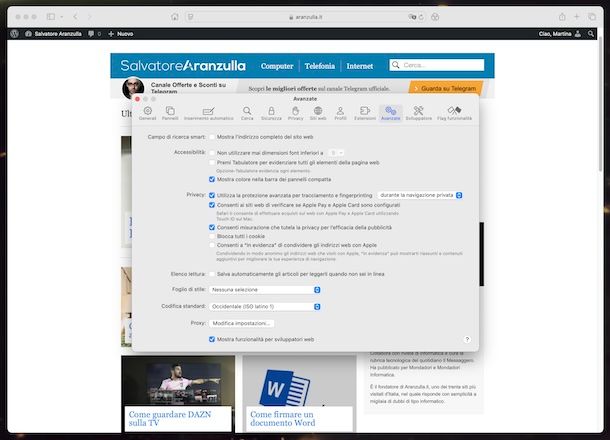Click the Cerca search field on website

tap(437, 65)
